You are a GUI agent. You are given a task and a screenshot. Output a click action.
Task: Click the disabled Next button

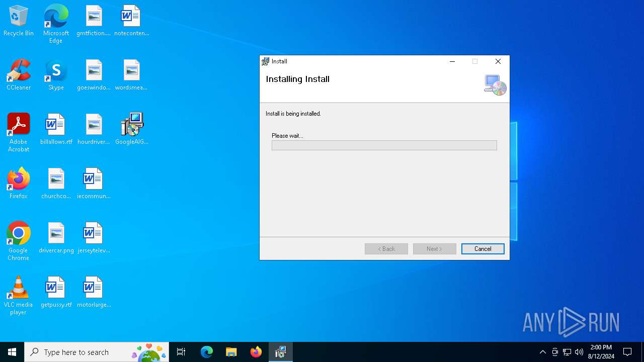(435, 249)
